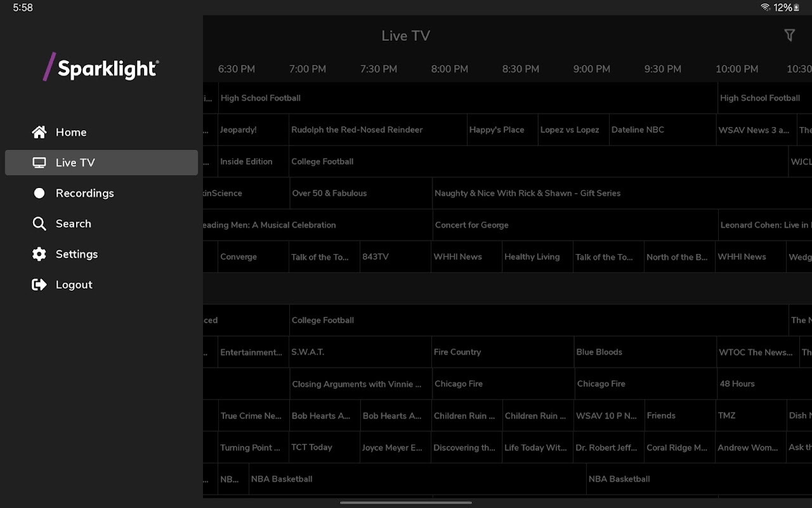Screen dimensions: 812x508
Task: Open WSAV News 3 listing
Action: 757,130
